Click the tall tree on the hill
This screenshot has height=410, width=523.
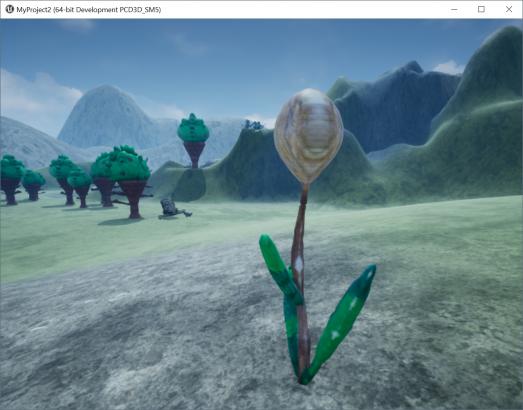[193, 141]
